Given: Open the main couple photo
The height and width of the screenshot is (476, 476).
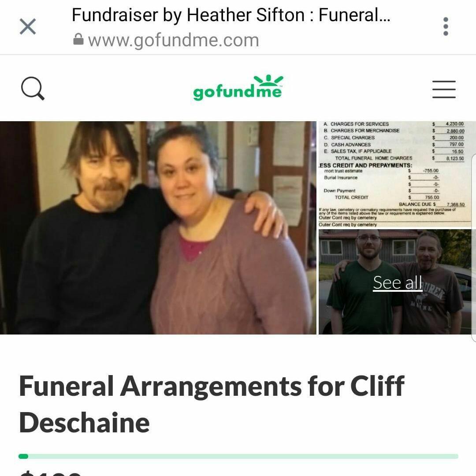Looking at the screenshot, I should (158, 228).
